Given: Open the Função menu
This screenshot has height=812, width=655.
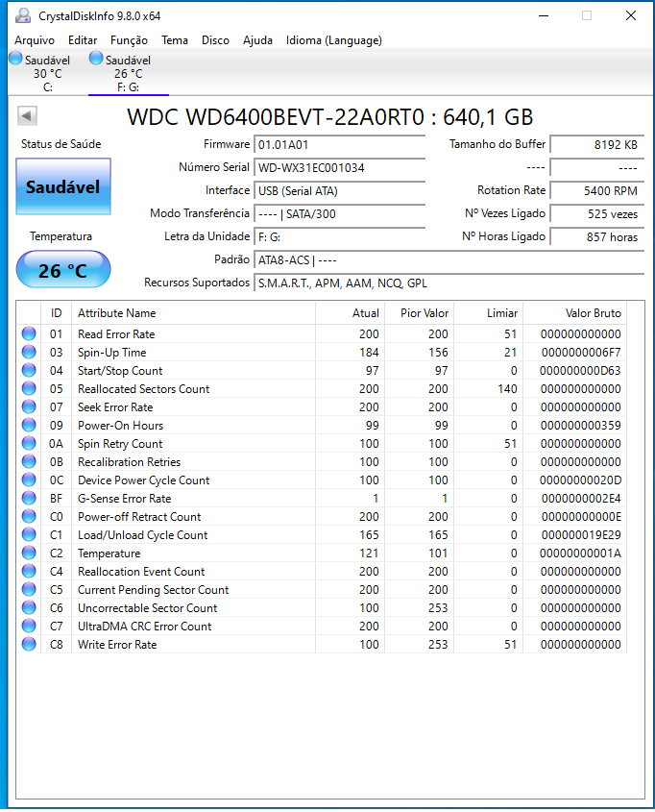Looking at the screenshot, I should [x=129, y=40].
